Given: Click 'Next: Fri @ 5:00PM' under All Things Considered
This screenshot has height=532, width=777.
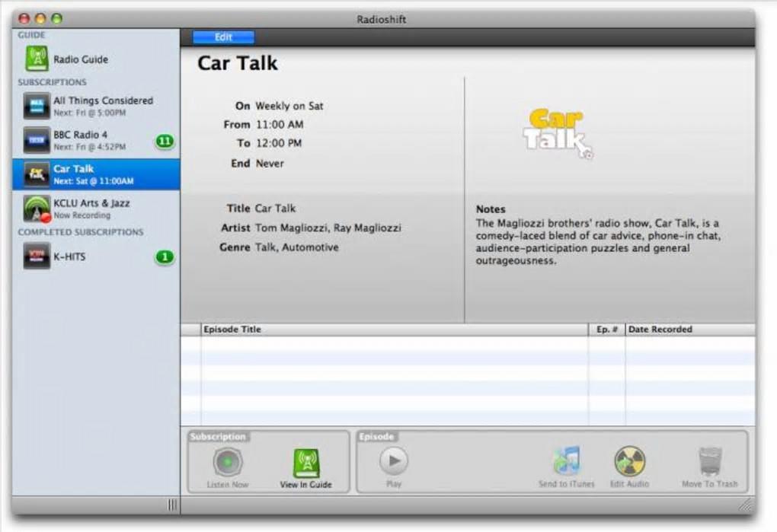Looking at the screenshot, I should click(90, 113).
